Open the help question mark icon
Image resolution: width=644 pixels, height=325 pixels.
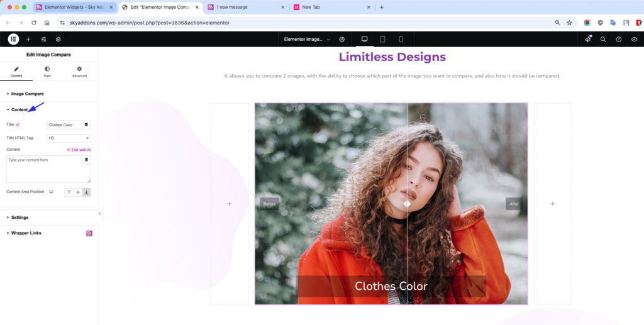coord(619,40)
